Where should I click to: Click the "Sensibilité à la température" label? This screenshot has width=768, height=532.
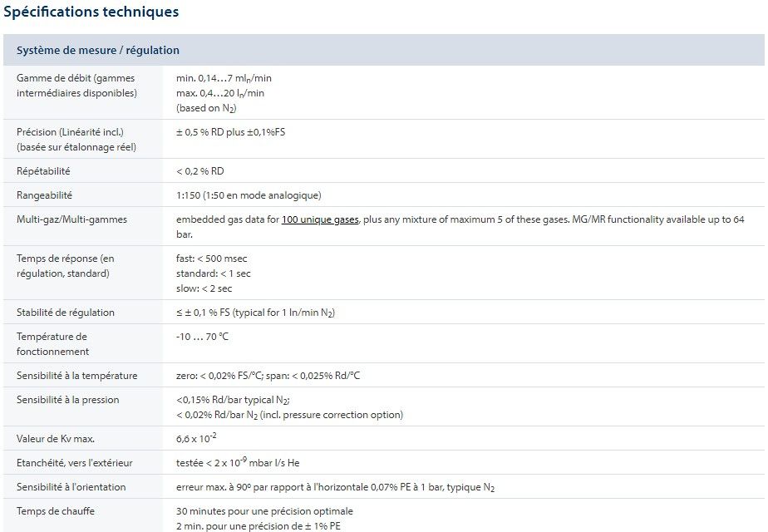pos(76,376)
